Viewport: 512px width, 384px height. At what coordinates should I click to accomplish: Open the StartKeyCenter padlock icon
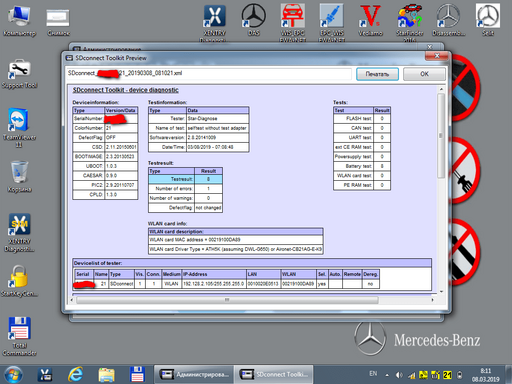19,281
